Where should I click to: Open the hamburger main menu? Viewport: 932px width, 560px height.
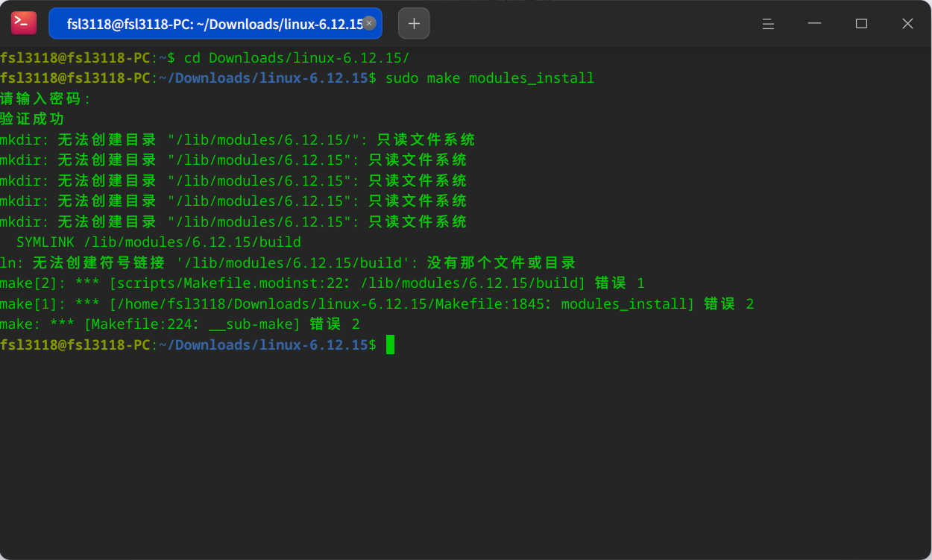coord(768,24)
